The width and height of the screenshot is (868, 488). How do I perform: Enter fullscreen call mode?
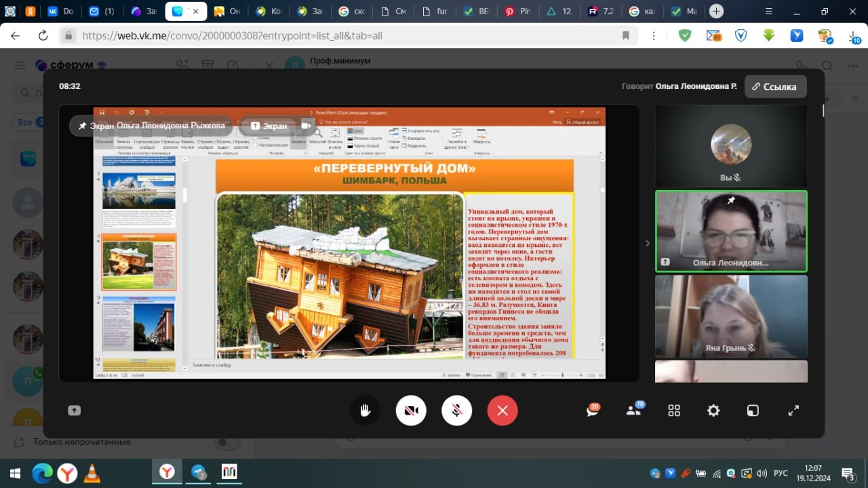click(x=793, y=411)
